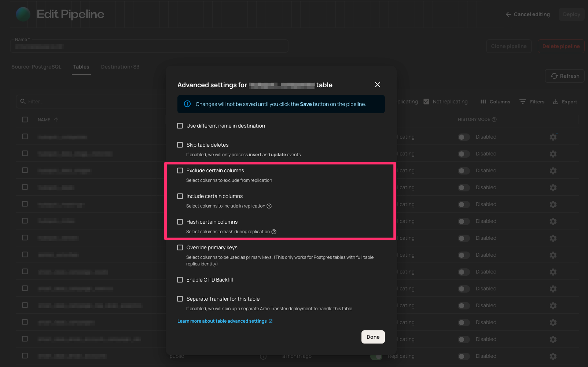588x367 pixels.
Task: Check Include certain columns
Action: point(180,196)
